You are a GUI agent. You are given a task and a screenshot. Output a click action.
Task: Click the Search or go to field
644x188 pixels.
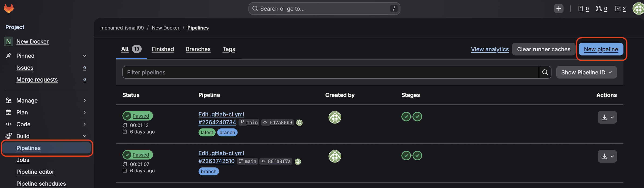pyautogui.click(x=324, y=8)
